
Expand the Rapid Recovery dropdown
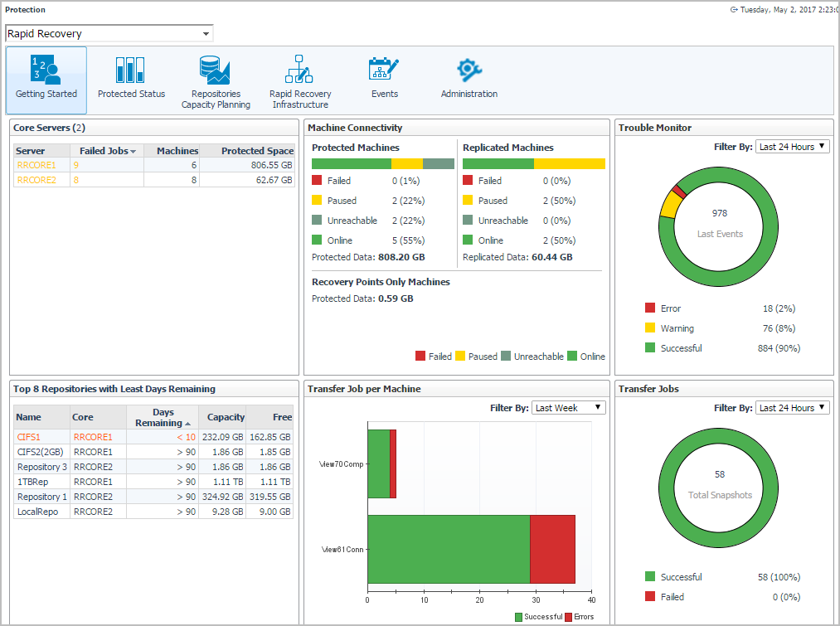[205, 34]
